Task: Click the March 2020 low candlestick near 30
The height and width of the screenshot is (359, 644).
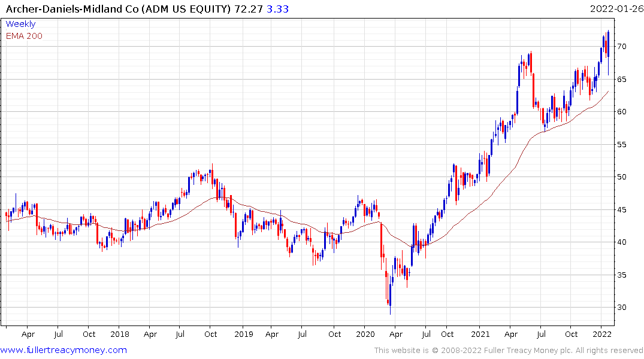Action: (390, 294)
